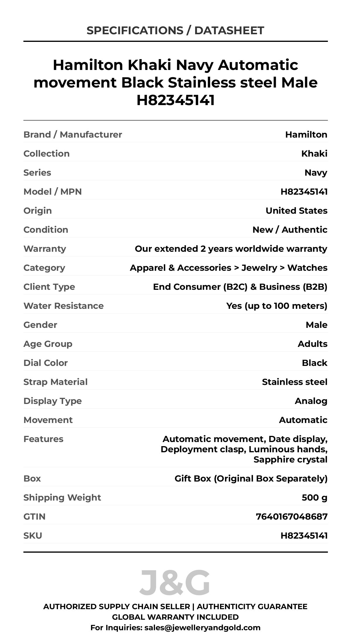Click the Features list text

tap(244, 449)
